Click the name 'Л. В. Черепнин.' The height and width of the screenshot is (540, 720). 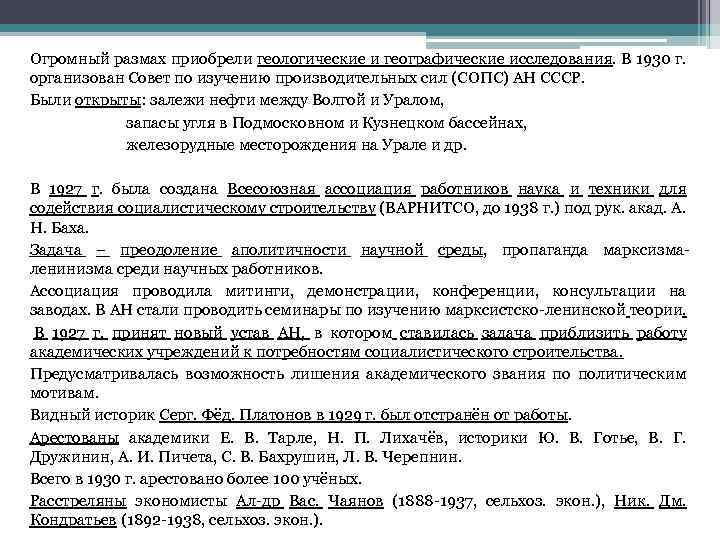point(402,457)
